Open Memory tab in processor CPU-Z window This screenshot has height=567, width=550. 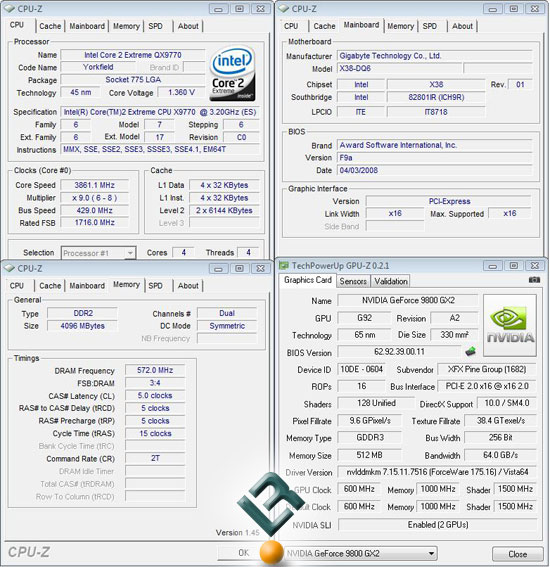point(126,26)
